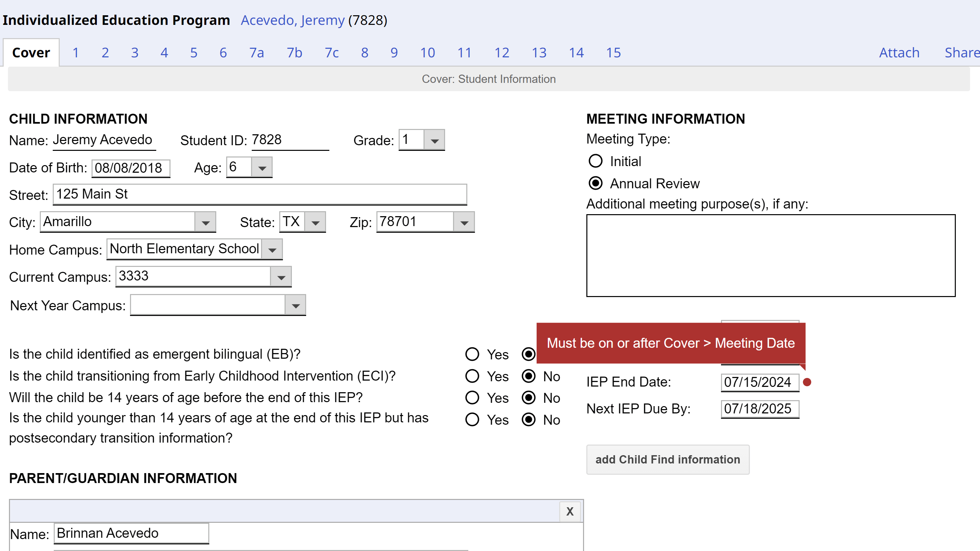
Task: Click the City dropdown for Amarillo
Action: (x=205, y=221)
